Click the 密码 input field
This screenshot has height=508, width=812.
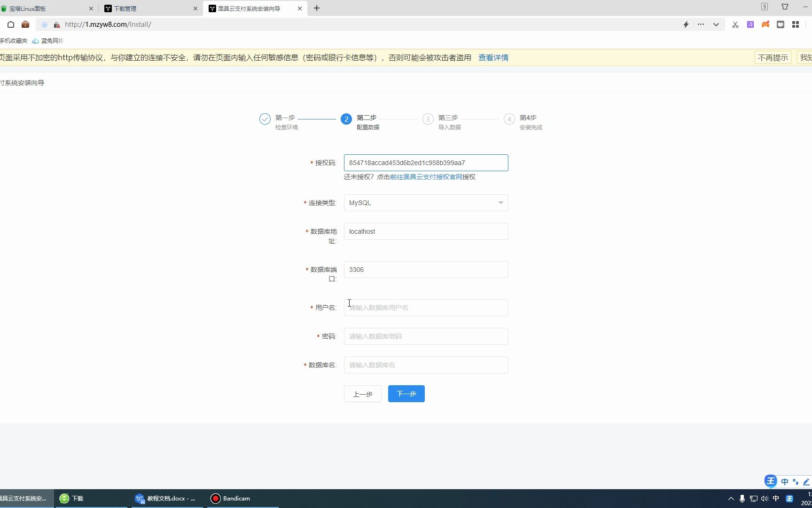click(x=426, y=336)
